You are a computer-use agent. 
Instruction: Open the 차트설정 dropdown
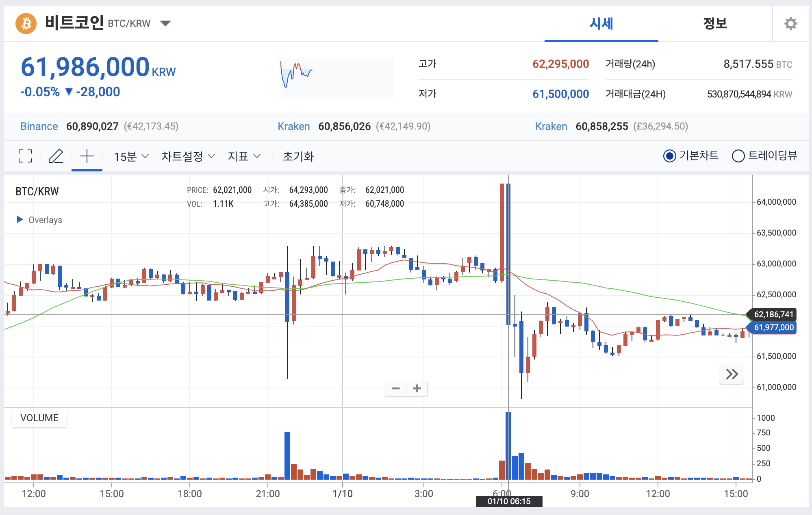[x=188, y=156]
